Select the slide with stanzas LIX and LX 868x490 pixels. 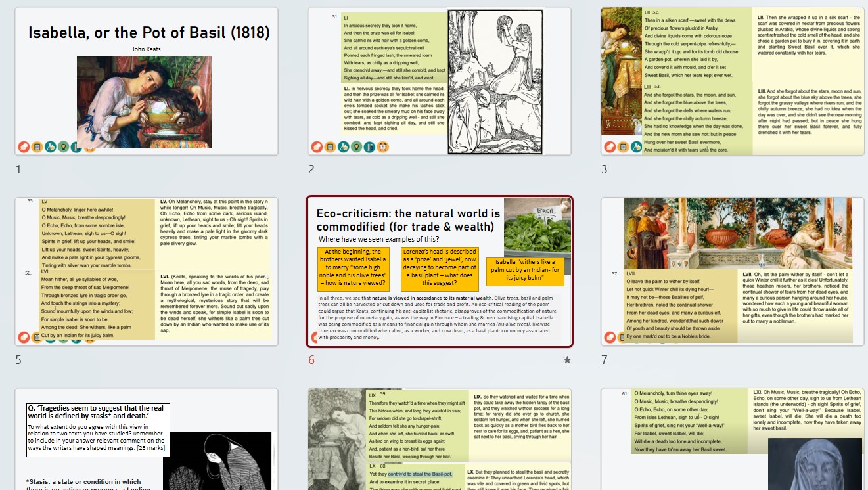pos(440,439)
